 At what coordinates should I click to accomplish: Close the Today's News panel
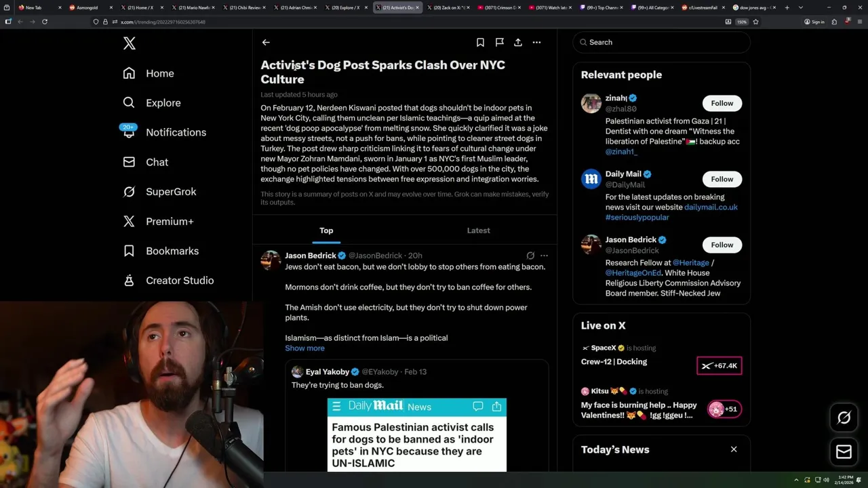(x=734, y=449)
